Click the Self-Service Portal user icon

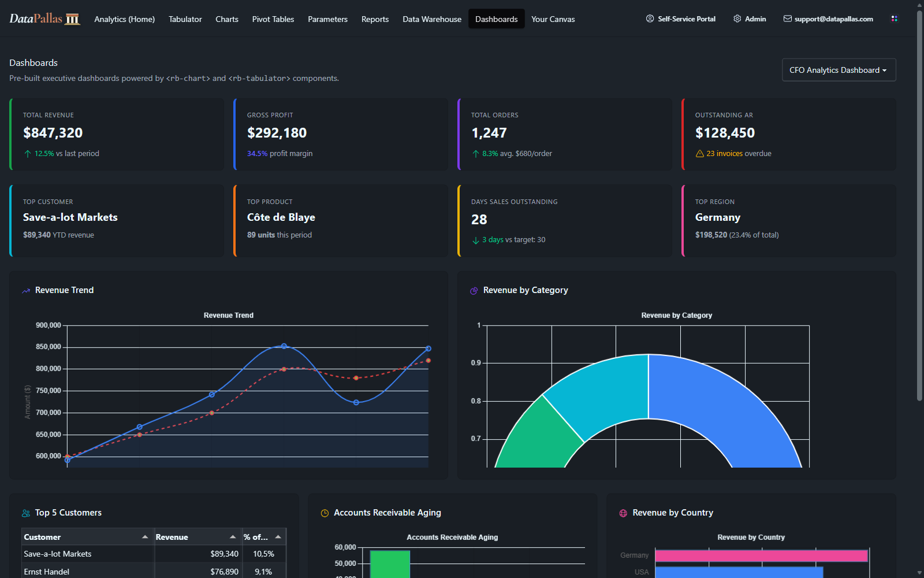pos(650,18)
